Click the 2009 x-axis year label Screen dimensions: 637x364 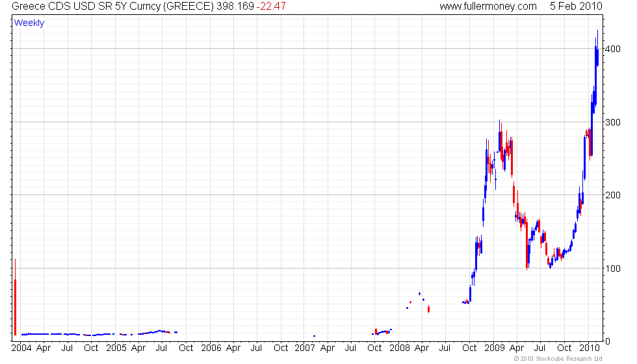(x=495, y=348)
